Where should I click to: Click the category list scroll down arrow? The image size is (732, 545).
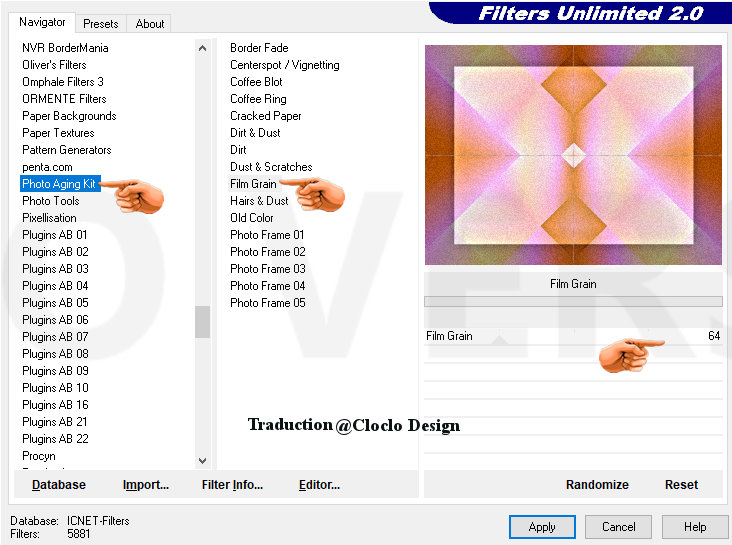pyautogui.click(x=202, y=460)
